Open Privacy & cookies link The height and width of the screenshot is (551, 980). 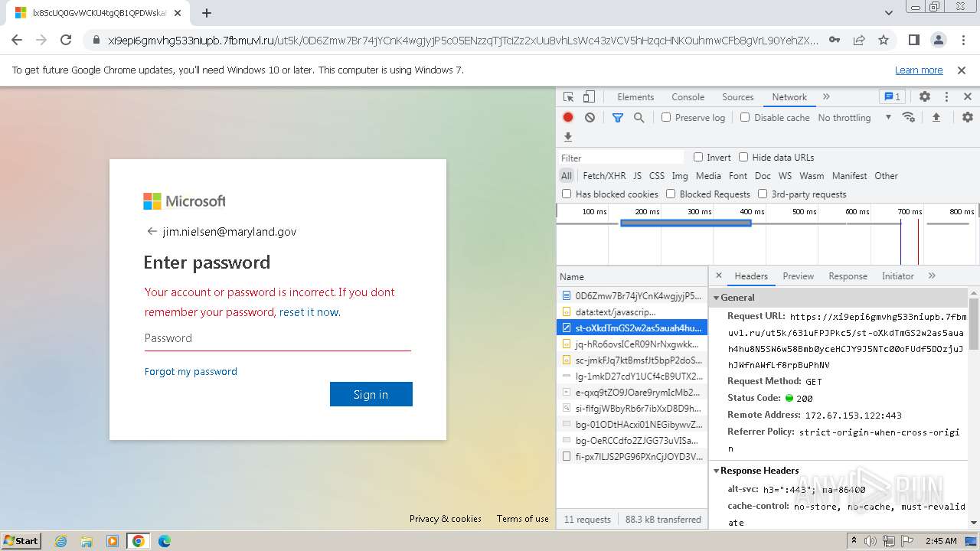pyautogui.click(x=446, y=519)
